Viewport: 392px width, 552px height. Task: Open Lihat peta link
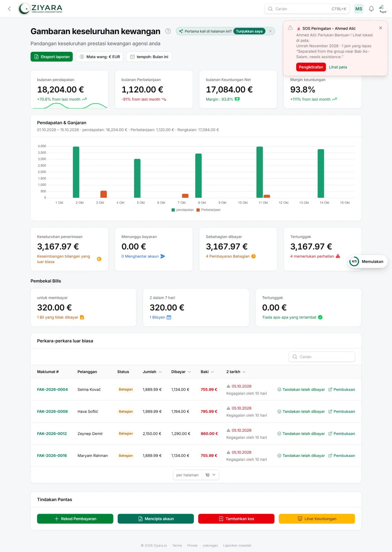click(338, 67)
